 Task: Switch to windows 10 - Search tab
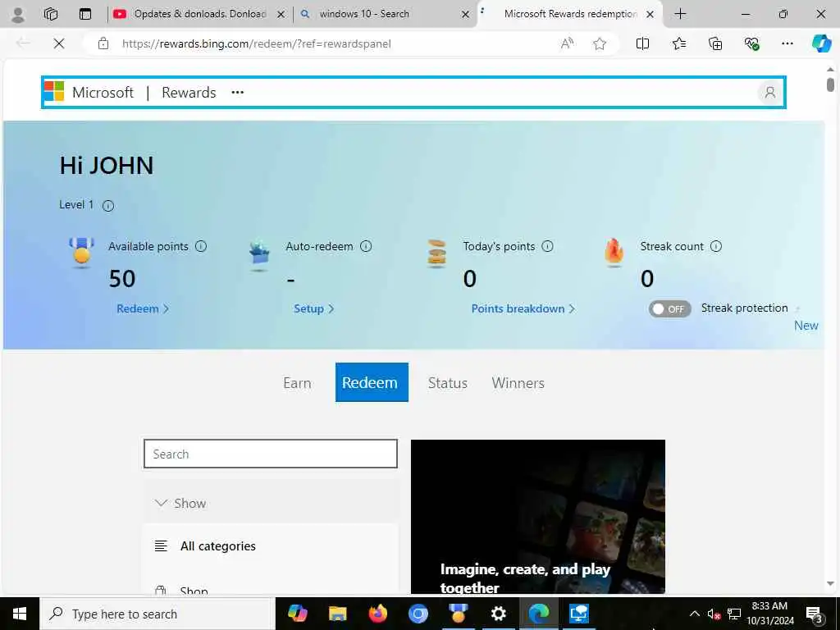pyautogui.click(x=385, y=15)
